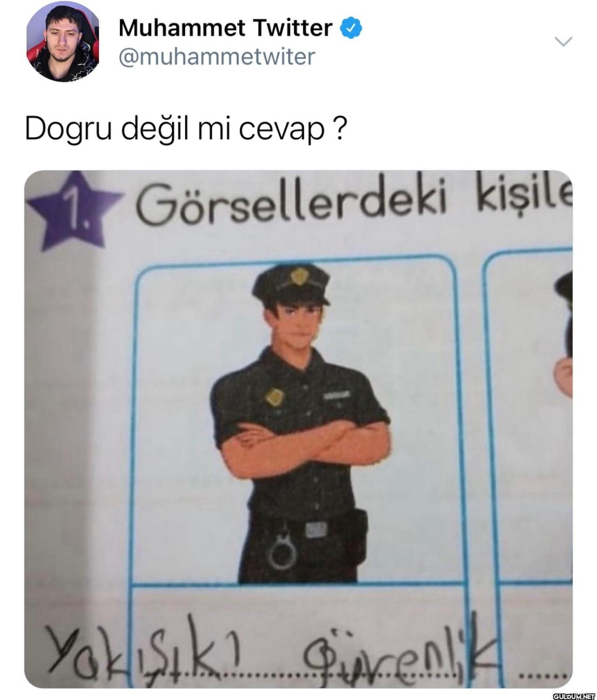Visit the @muhammetwiter handle link

tap(217, 57)
